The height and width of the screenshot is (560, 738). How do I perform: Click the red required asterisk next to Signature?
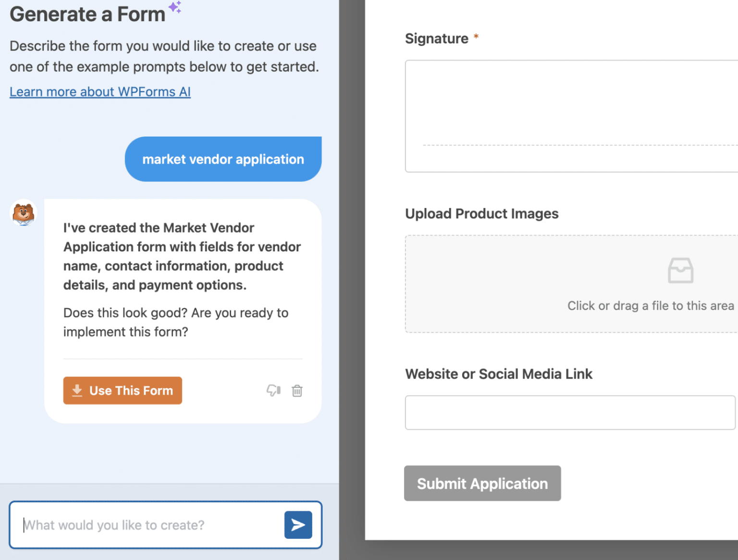pos(476,36)
